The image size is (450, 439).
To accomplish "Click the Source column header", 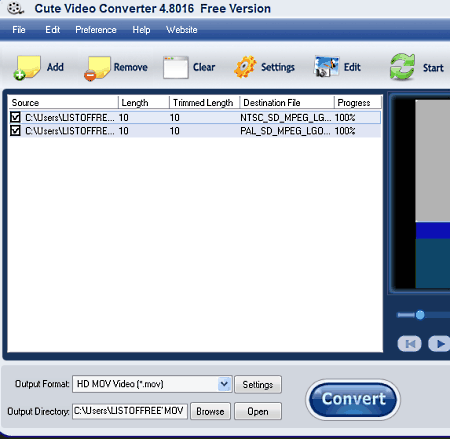I will (x=63, y=103).
